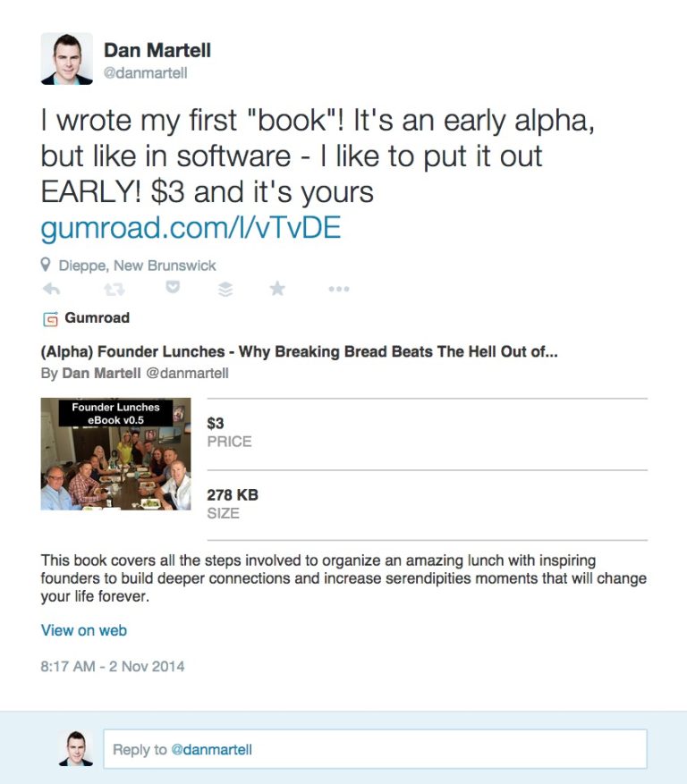Open the gumroad.com/l/vTvDE link
This screenshot has height=784, width=687.
[x=191, y=227]
